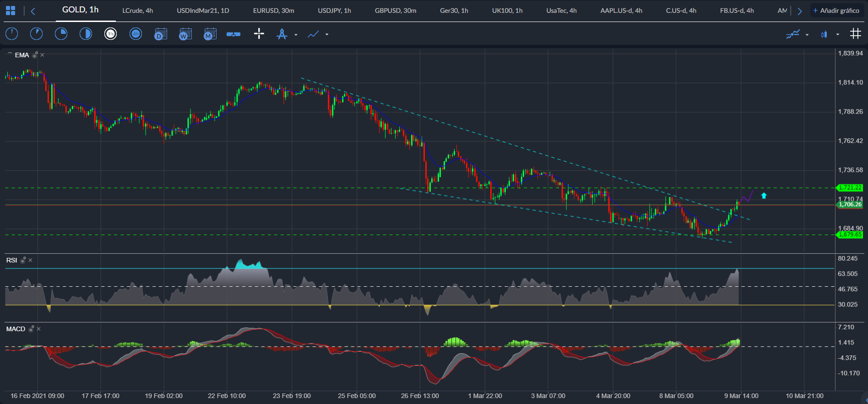Open the candlestick chart type dropdown
This screenshot has width=868, height=404.
coord(837,35)
